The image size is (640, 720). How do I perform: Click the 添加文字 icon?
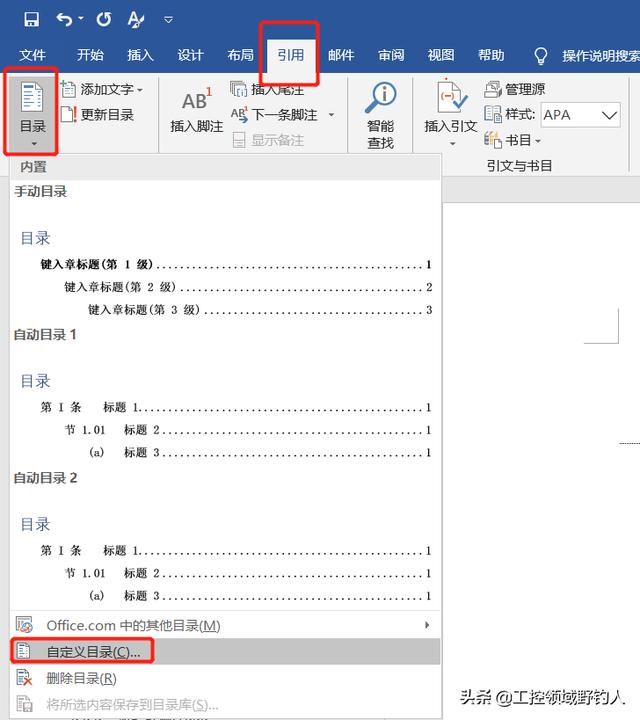(x=68, y=89)
